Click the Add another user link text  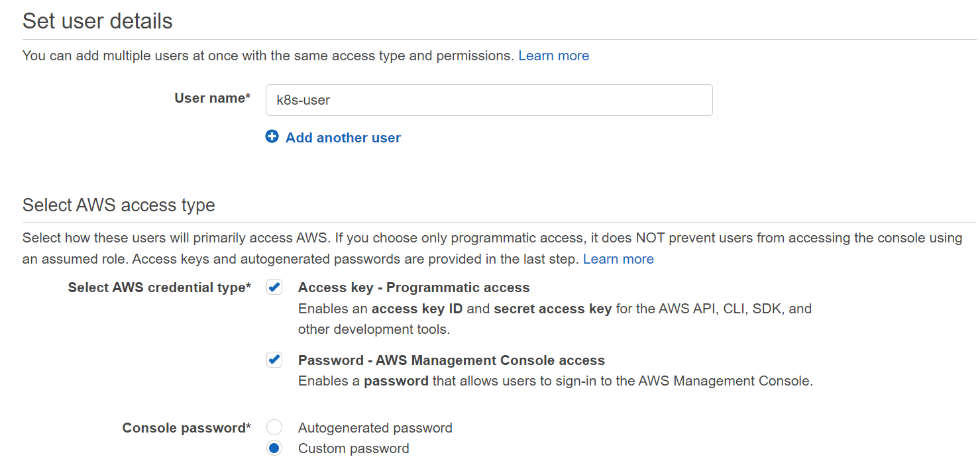343,138
